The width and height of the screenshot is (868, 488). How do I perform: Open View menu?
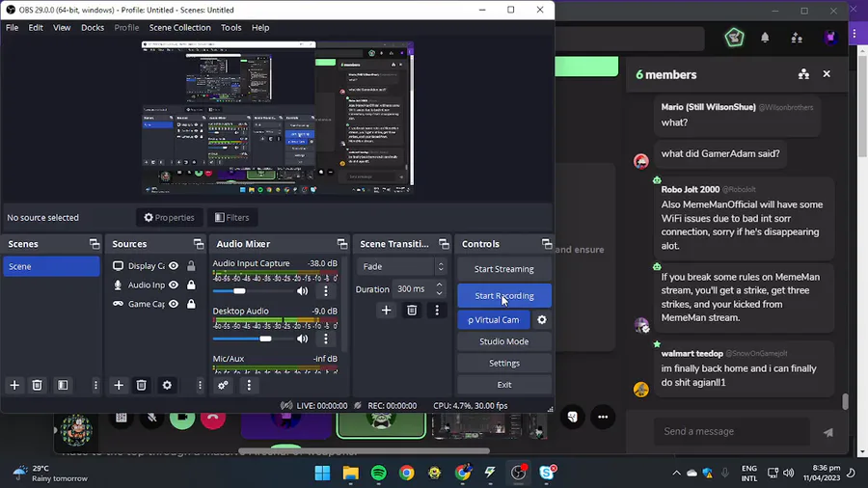[62, 28]
